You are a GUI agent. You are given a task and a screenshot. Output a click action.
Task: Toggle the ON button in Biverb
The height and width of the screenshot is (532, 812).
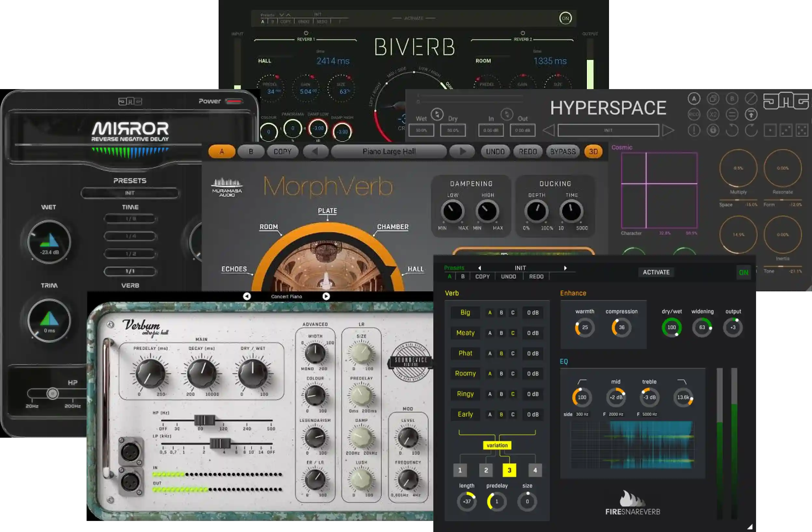565,19
